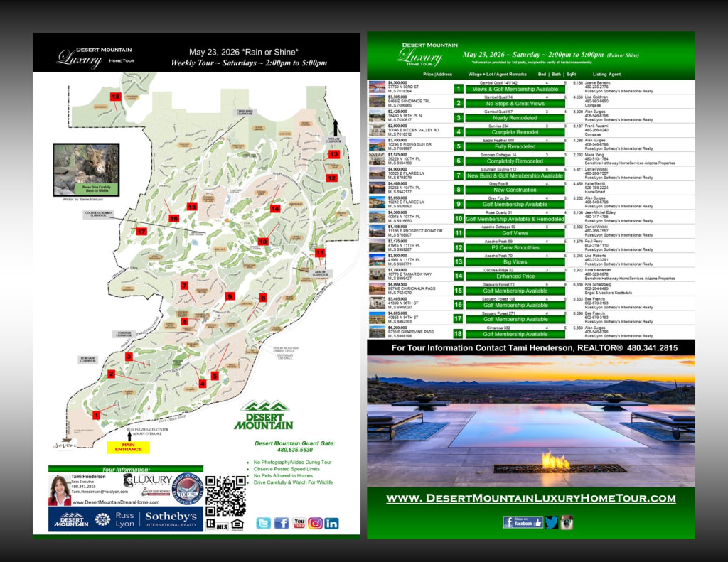Viewport: 728px width, 562px height.
Task: Click red map marker 18
Action: 116,97
